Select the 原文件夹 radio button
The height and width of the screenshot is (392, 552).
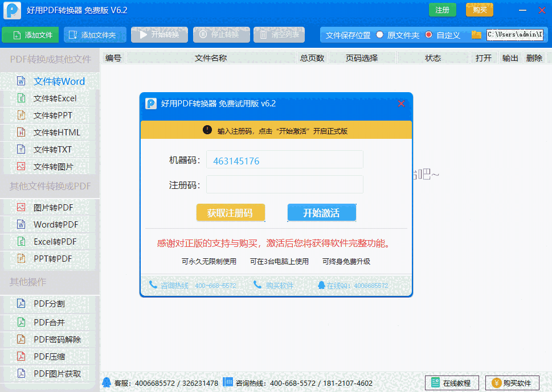380,35
